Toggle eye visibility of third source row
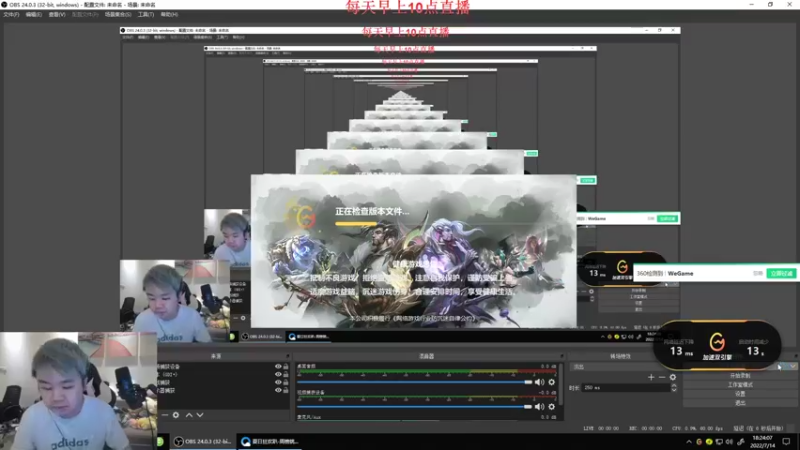The width and height of the screenshot is (800, 450). click(278, 382)
